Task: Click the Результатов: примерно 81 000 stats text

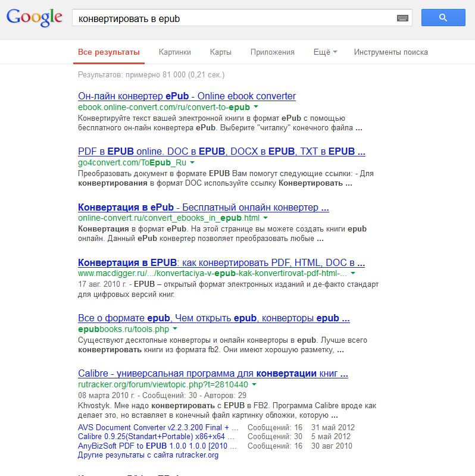Action: coord(151,75)
